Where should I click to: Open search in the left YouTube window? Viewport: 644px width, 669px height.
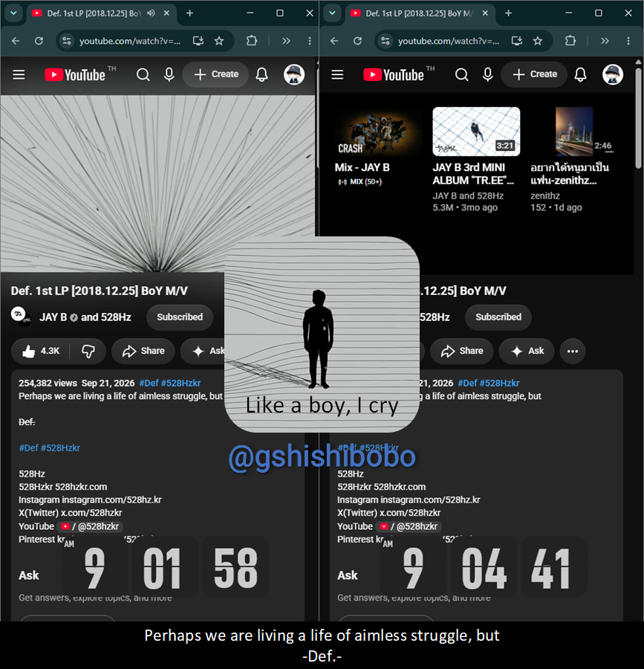[143, 74]
